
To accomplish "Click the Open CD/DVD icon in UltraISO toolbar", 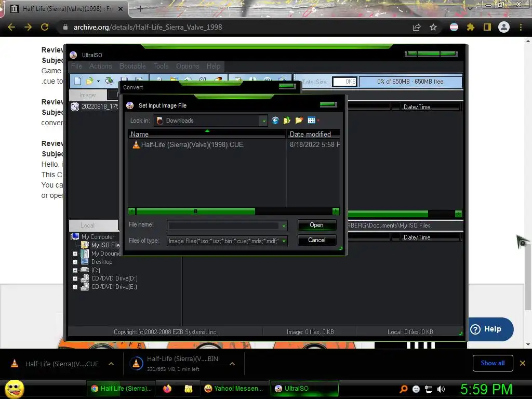I will click(109, 81).
